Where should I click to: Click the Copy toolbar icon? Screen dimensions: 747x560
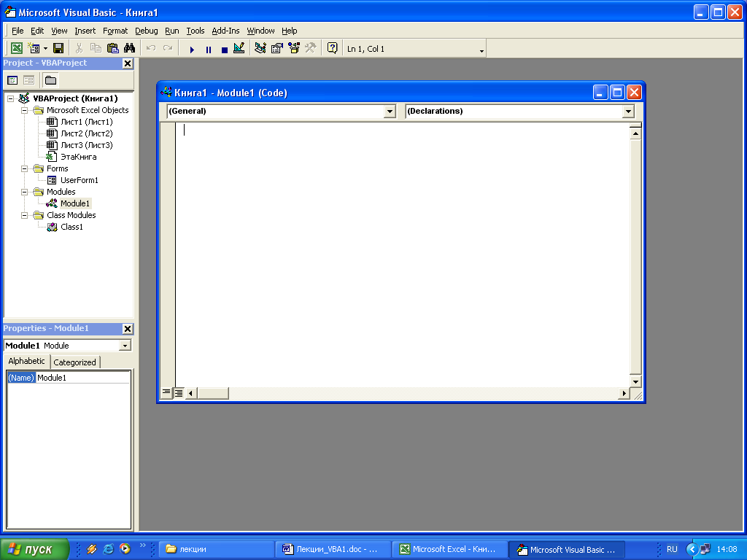coord(96,48)
